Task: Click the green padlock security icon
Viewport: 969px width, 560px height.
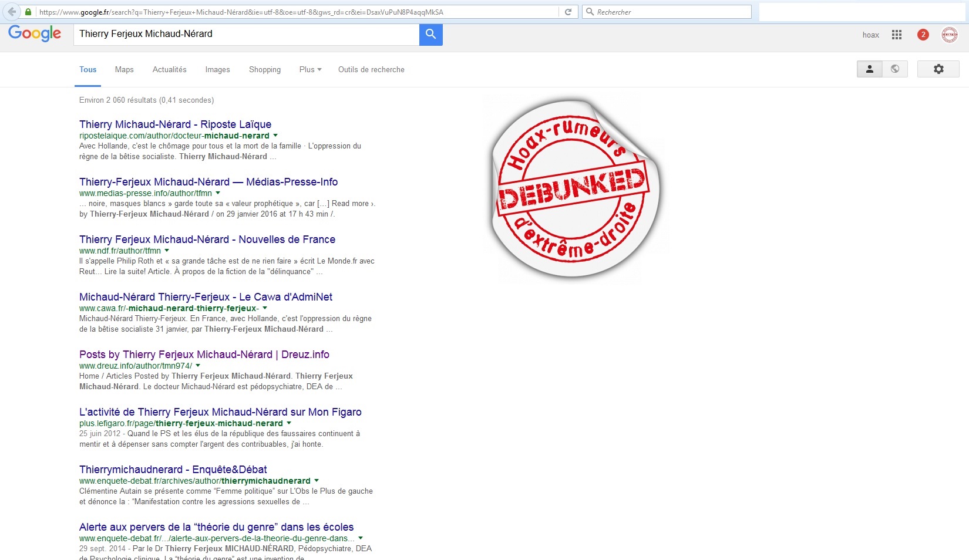Action: [x=28, y=12]
